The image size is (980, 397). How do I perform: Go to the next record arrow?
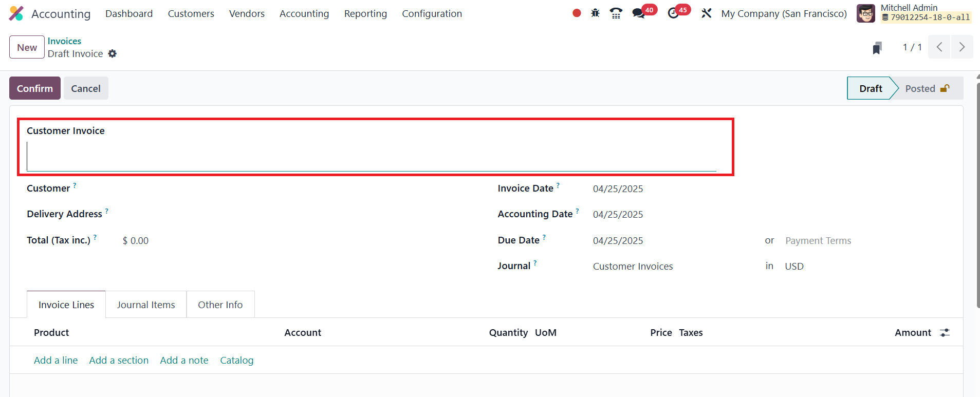point(962,47)
